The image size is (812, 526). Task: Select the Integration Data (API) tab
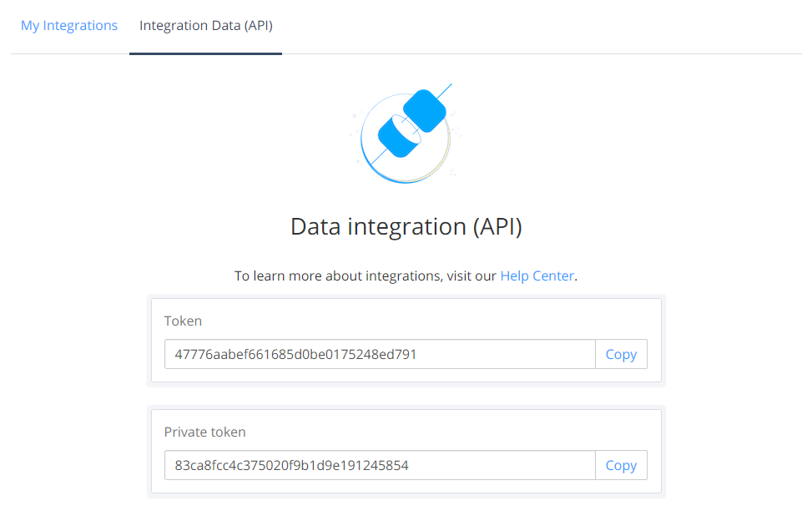coord(205,25)
